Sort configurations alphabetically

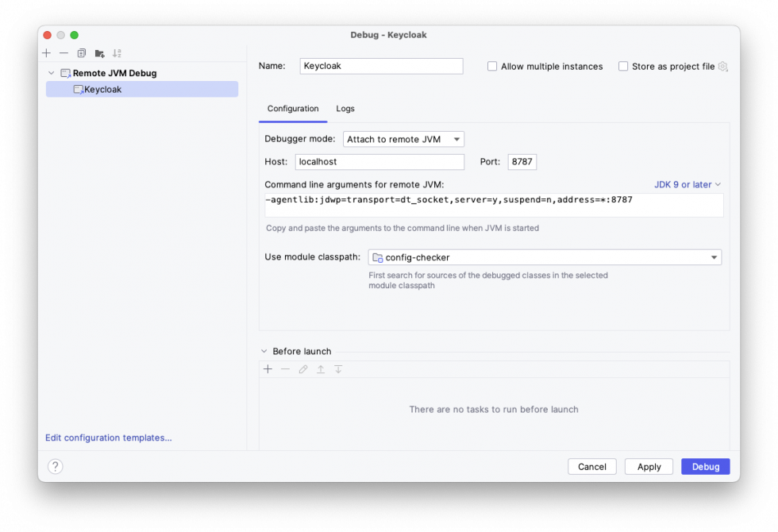point(117,53)
